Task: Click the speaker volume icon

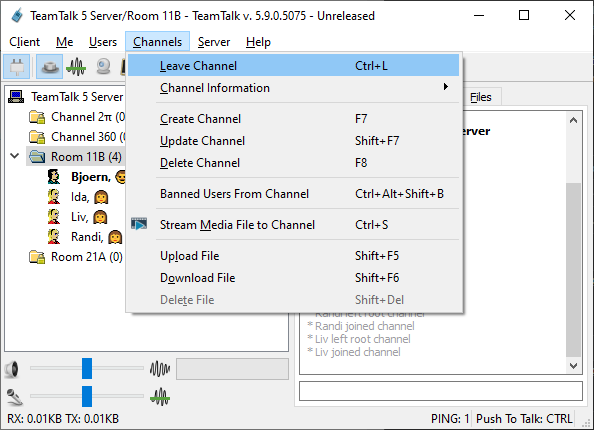Action: (13, 369)
